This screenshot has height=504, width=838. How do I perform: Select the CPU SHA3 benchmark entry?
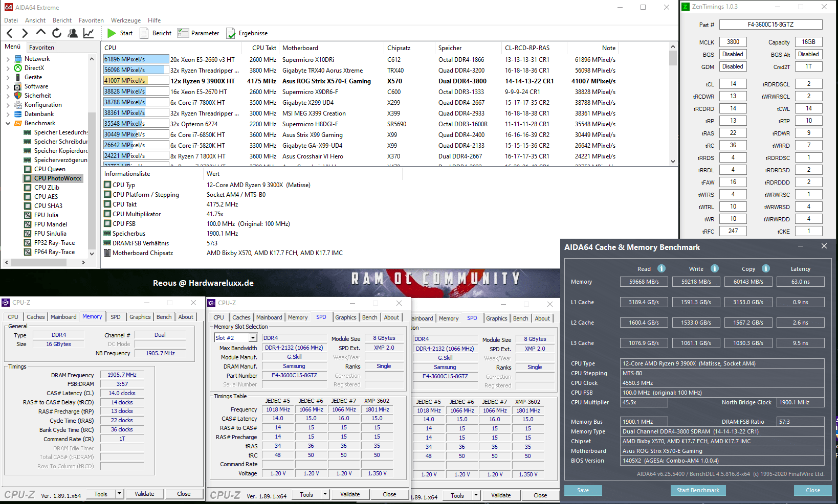coord(48,206)
